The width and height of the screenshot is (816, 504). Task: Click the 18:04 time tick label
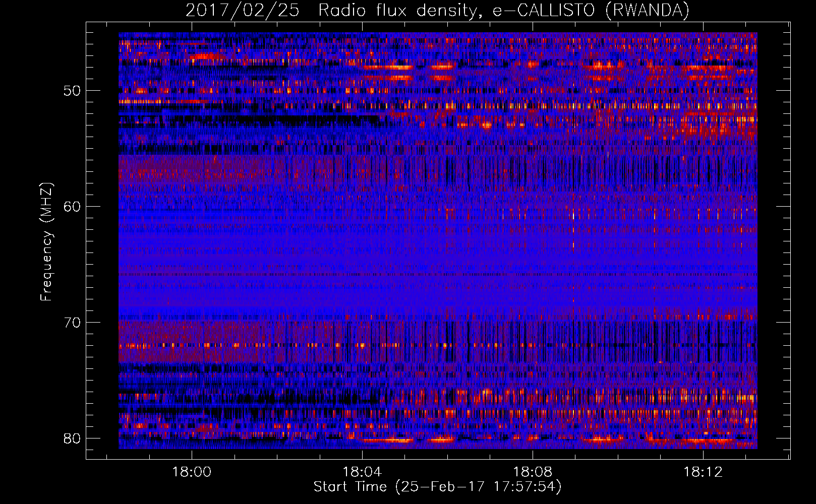coord(362,472)
